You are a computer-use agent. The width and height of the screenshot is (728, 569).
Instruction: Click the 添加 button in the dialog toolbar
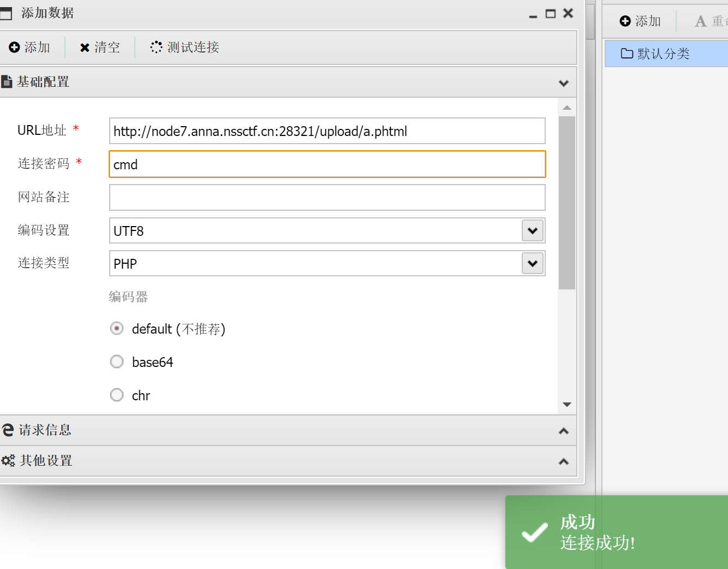coord(29,48)
